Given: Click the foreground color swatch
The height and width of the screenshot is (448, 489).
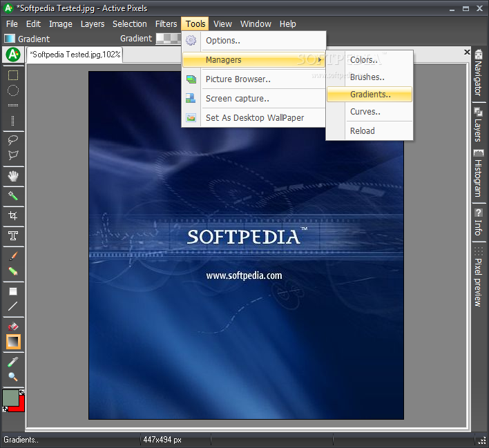Looking at the screenshot, I should tap(10, 398).
